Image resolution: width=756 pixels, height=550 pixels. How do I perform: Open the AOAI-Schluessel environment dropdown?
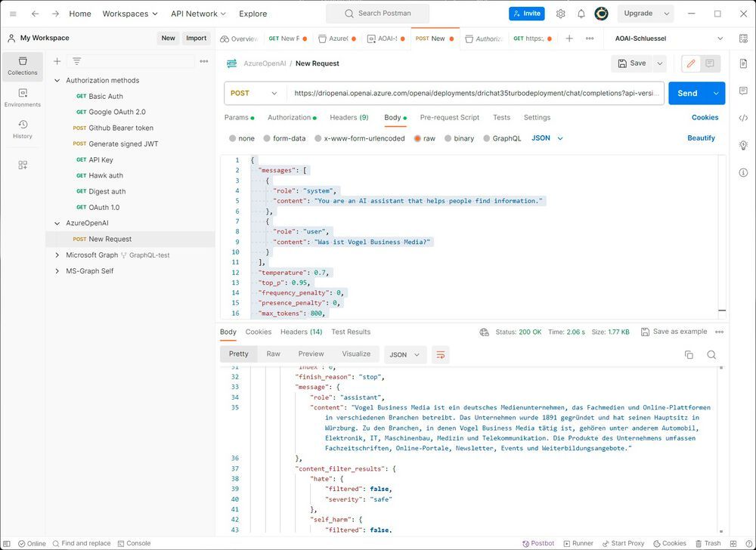point(669,39)
